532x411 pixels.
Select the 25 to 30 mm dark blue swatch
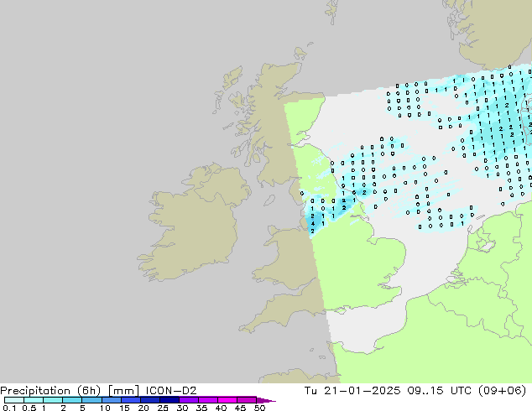[169, 400]
